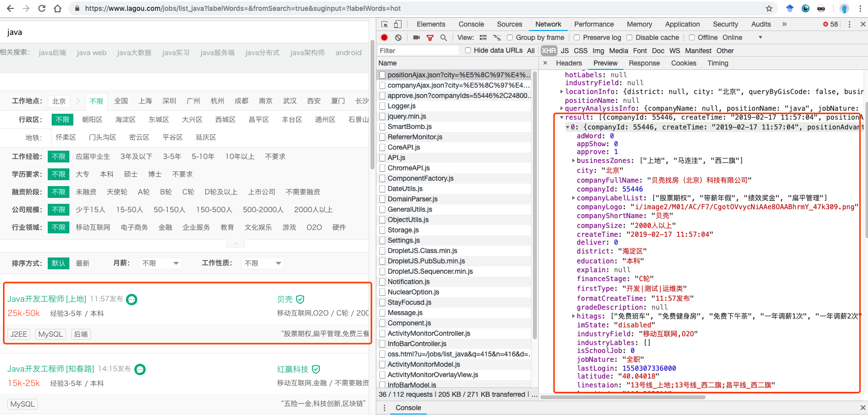Switch to the Elements tab
The image size is (868, 415).
431,24
